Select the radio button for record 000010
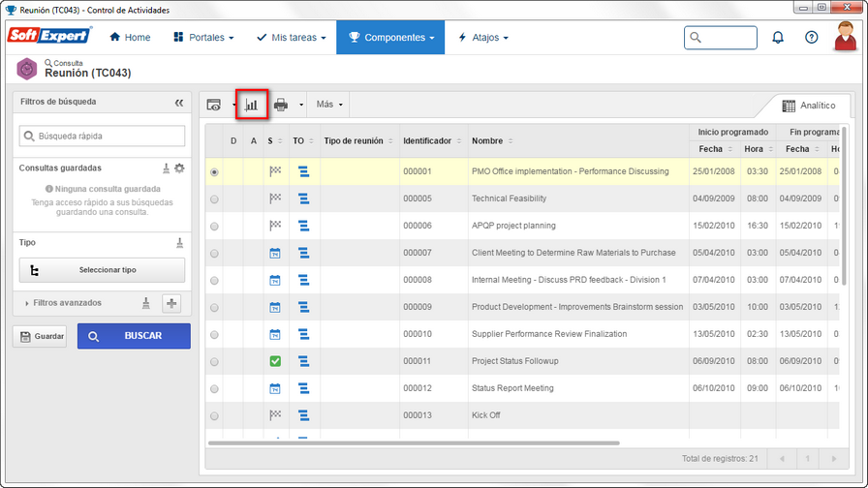This screenshot has height=488, width=868. [214, 335]
